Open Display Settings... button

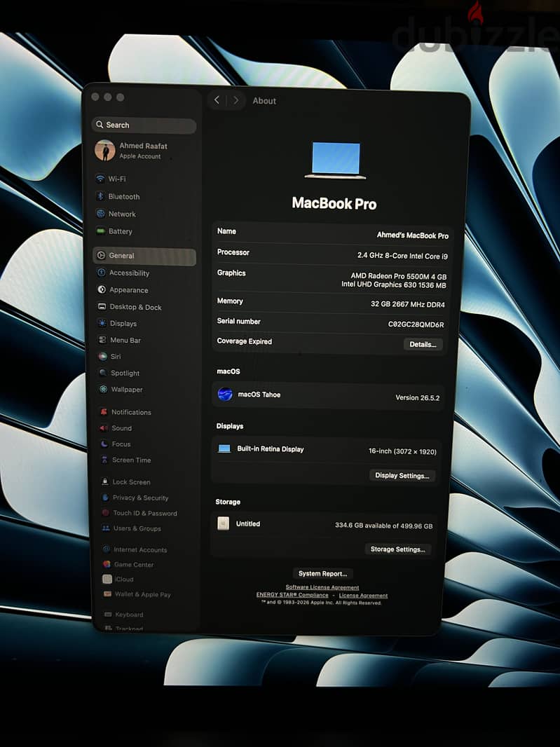pyautogui.click(x=402, y=475)
